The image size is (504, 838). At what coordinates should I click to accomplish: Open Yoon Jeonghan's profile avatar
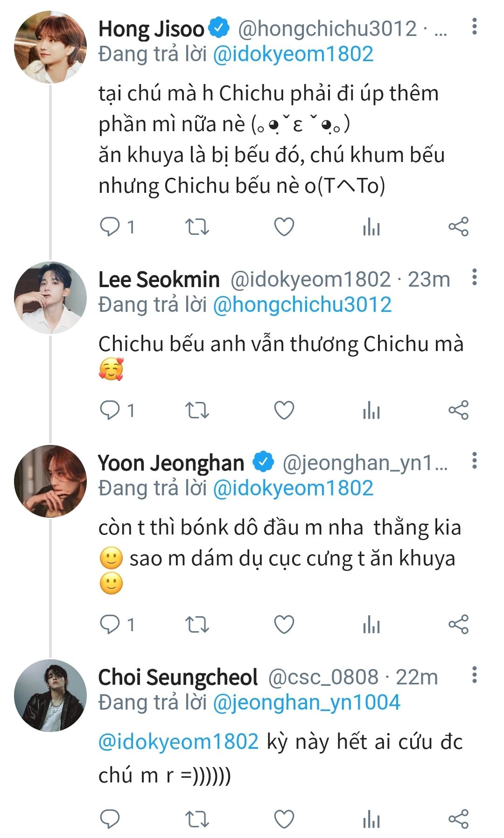click(x=50, y=481)
